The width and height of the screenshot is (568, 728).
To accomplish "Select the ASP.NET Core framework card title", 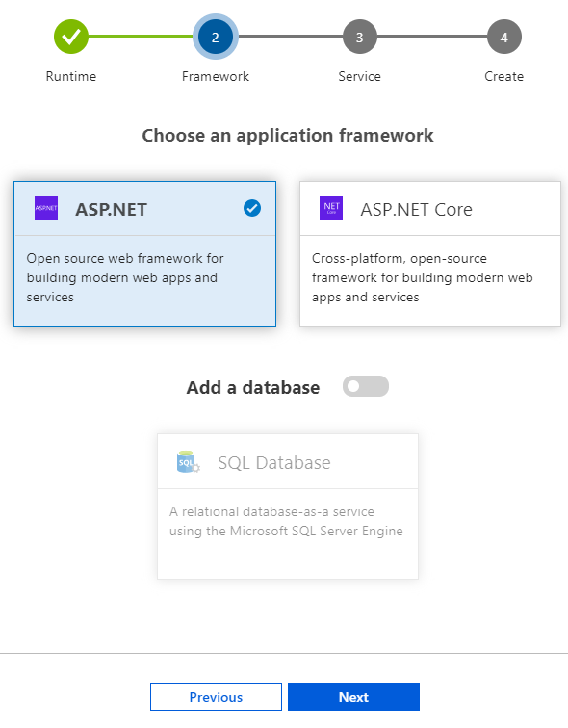I will 416,210.
